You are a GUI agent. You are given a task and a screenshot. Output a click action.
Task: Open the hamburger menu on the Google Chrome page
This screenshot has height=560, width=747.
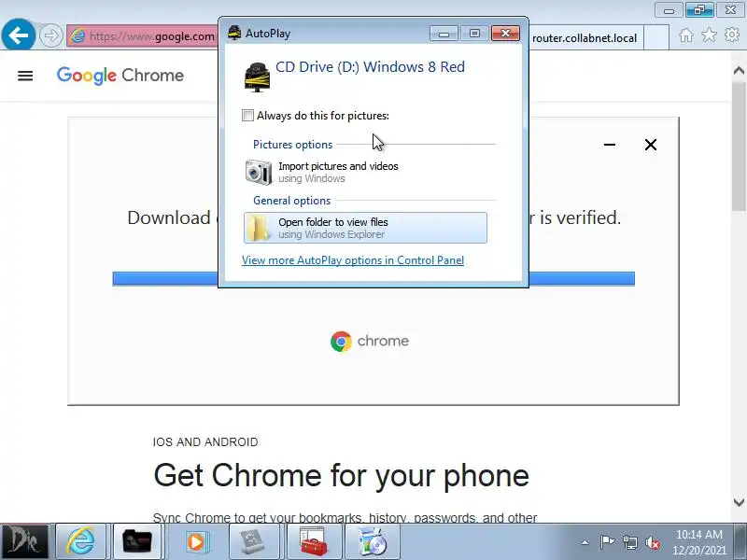point(25,76)
